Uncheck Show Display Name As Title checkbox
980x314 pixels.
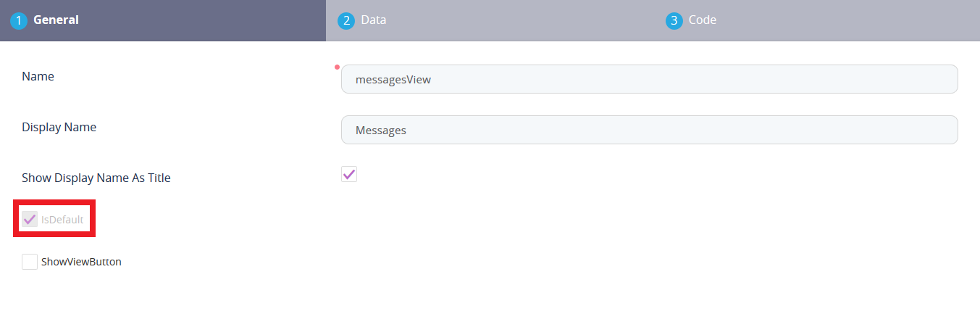tap(349, 174)
